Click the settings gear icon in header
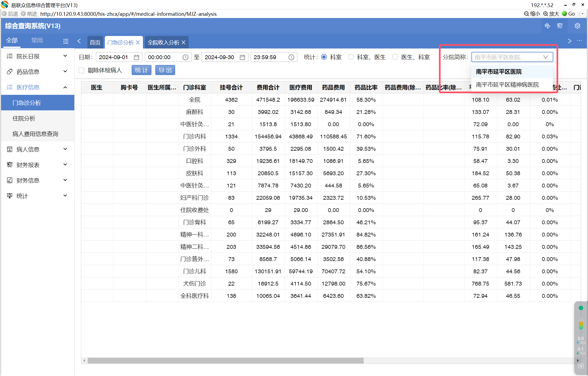The height and width of the screenshot is (376, 588). (x=577, y=26)
